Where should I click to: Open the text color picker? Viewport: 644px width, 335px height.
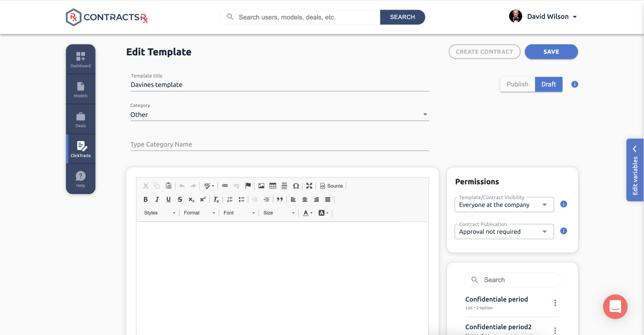308,213
